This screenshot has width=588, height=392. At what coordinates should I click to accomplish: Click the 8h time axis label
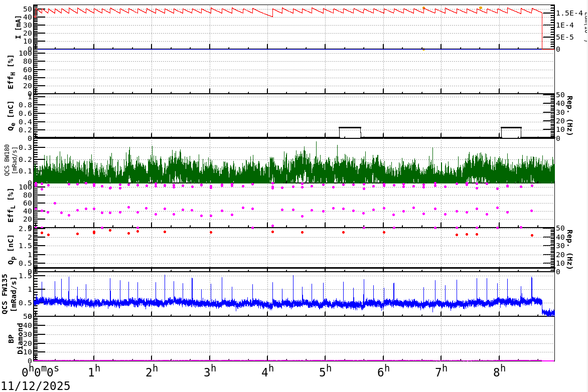click(500, 372)
